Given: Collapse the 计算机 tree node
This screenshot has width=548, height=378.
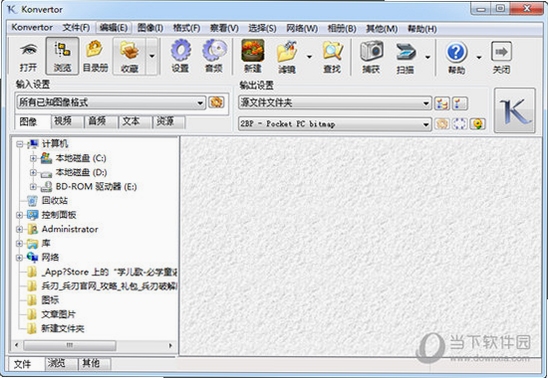Looking at the screenshot, I should point(20,144).
